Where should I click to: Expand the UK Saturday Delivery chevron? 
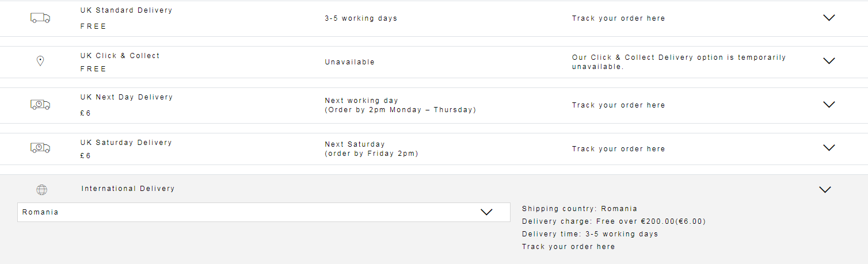click(829, 148)
